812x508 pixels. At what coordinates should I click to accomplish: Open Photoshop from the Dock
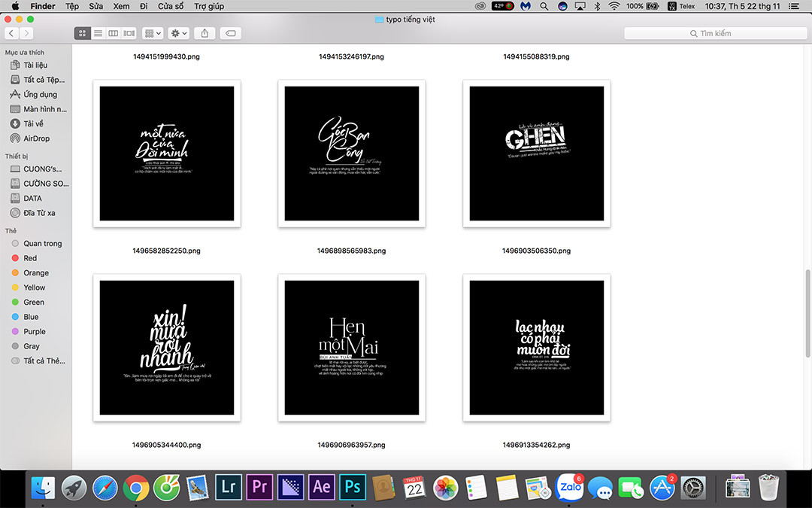coord(353,487)
